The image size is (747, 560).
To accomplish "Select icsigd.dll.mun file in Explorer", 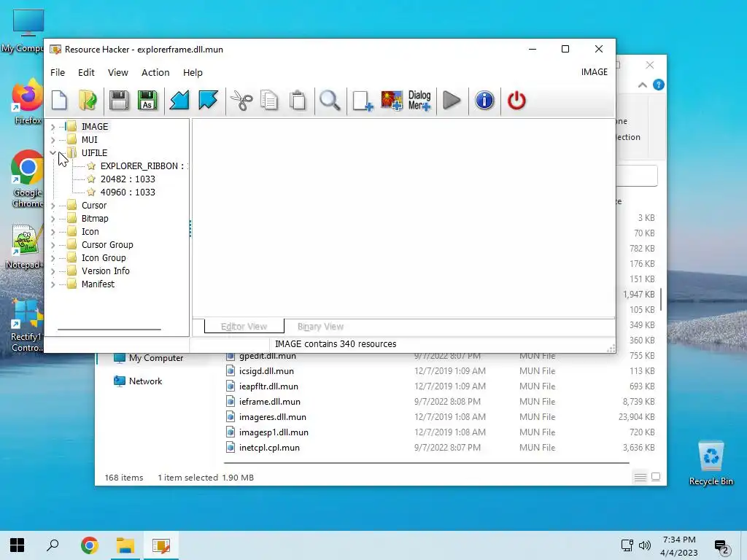I will pyautogui.click(x=266, y=371).
